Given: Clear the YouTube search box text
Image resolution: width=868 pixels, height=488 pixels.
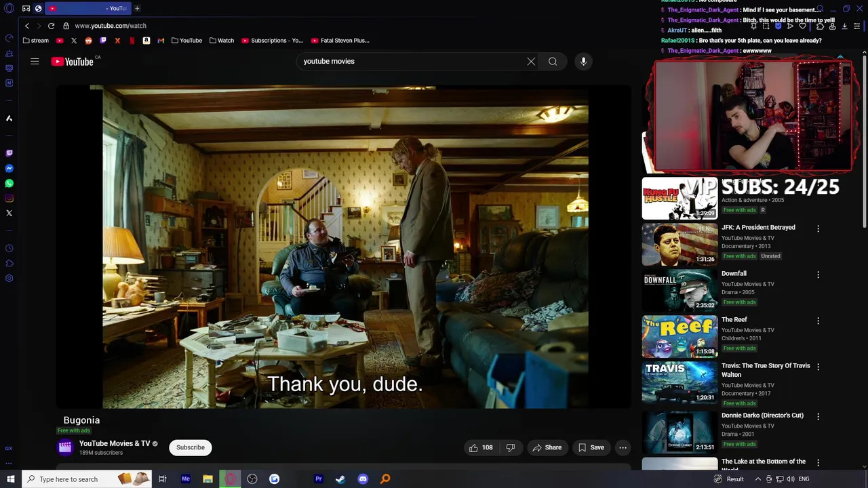Looking at the screenshot, I should point(531,62).
